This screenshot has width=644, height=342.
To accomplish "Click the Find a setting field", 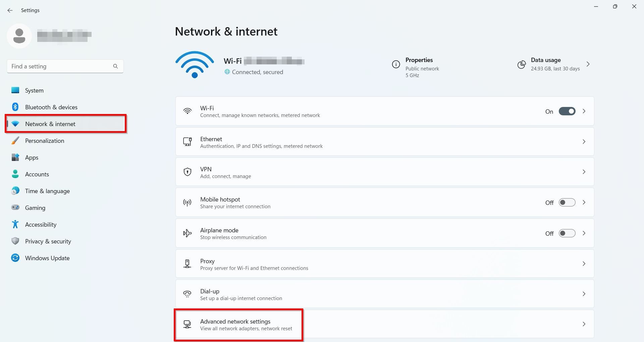I will (x=60, y=66).
